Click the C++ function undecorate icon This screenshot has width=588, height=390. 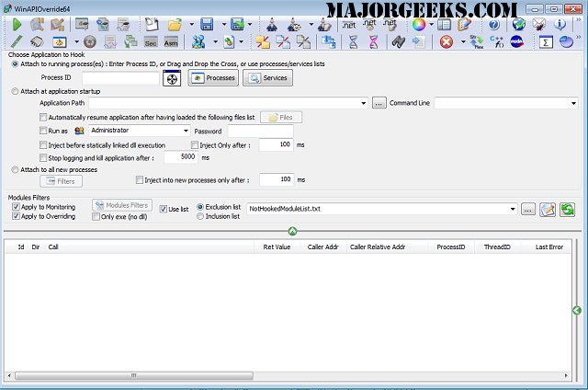[496, 41]
